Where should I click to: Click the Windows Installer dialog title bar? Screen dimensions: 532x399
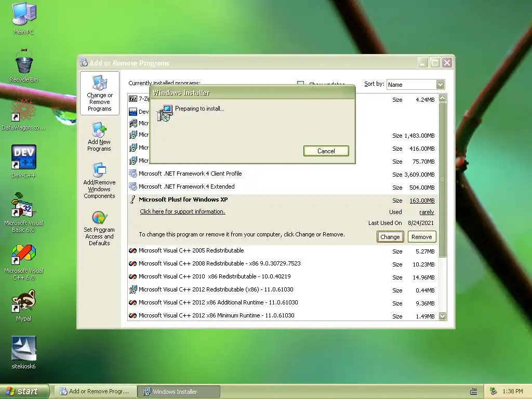click(x=252, y=92)
